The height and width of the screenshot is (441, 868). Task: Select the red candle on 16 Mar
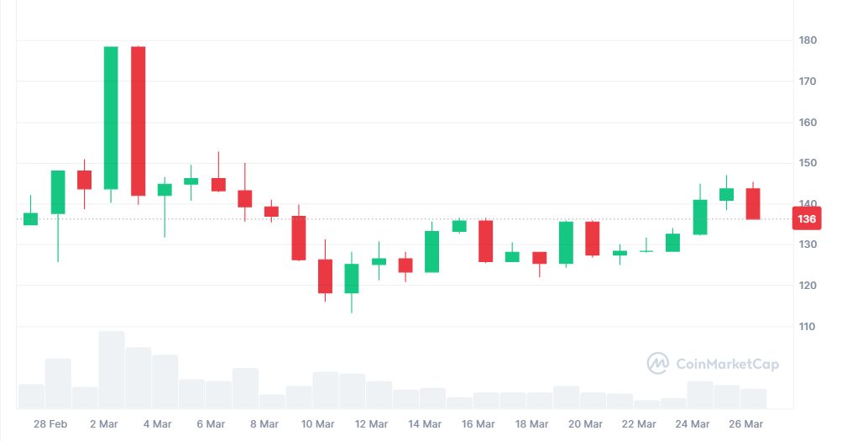(485, 241)
